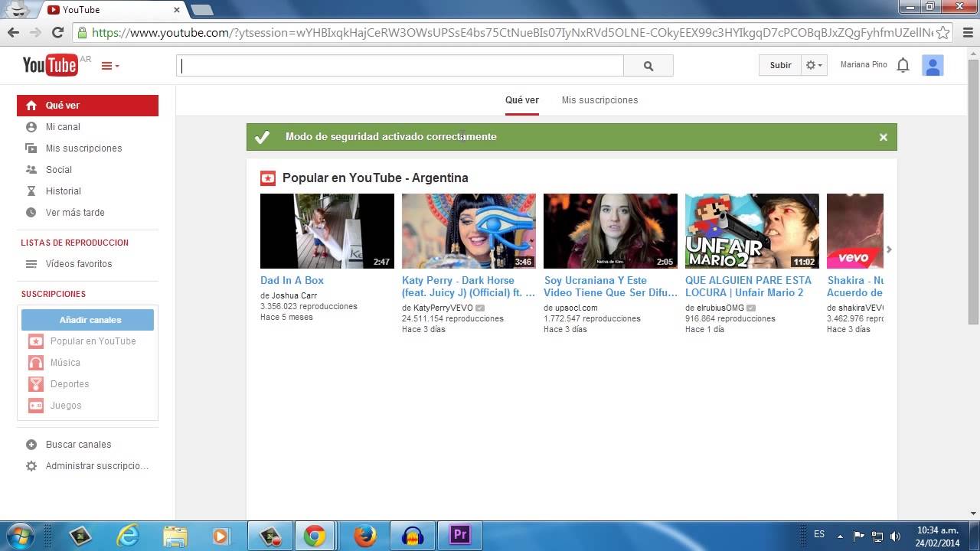This screenshot has height=551, width=980.
Task: Open the Dad In A Box thumbnail
Action: point(327,231)
